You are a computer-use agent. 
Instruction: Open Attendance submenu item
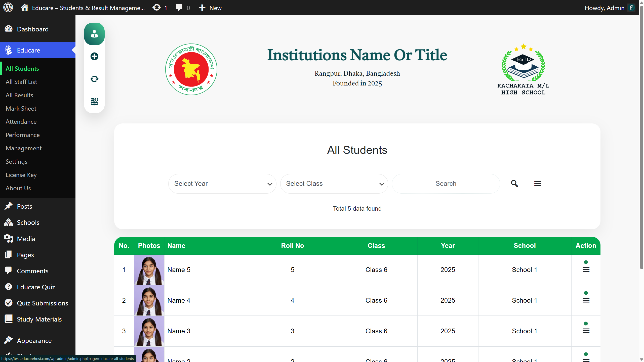(21, 121)
